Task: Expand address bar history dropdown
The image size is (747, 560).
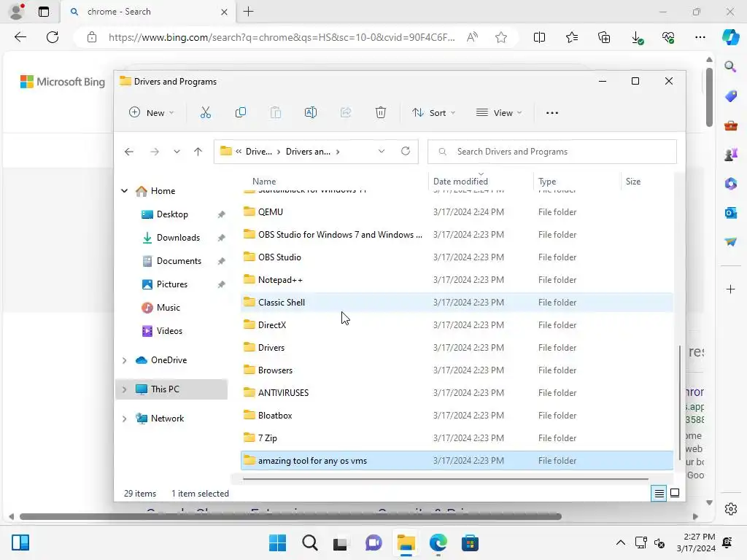Action: [x=381, y=151]
